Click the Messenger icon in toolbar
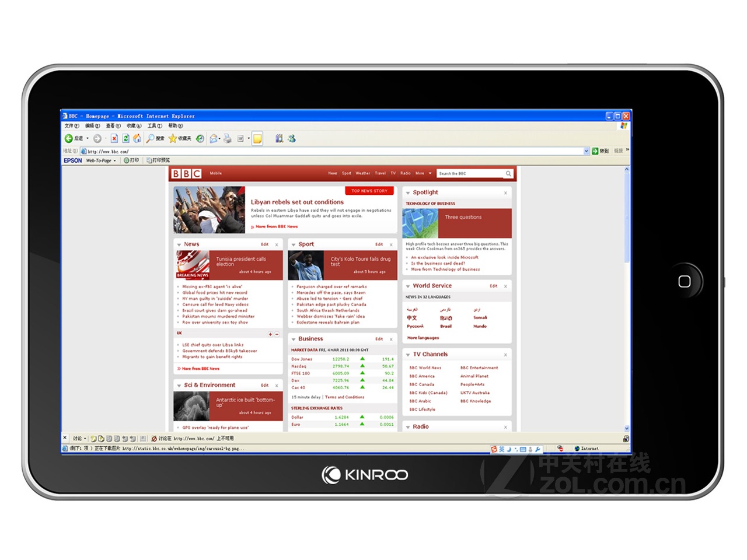Image resolution: width=747 pixels, height=560 pixels. (291, 138)
